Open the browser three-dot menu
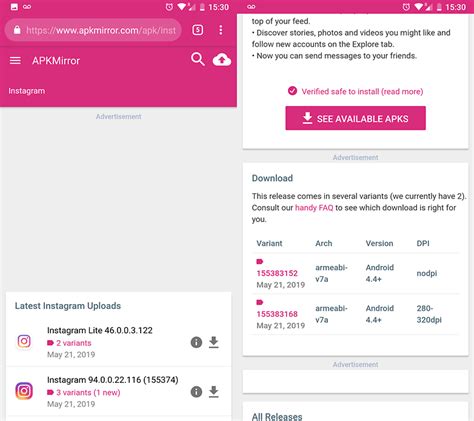The height and width of the screenshot is (421, 474). (221, 30)
